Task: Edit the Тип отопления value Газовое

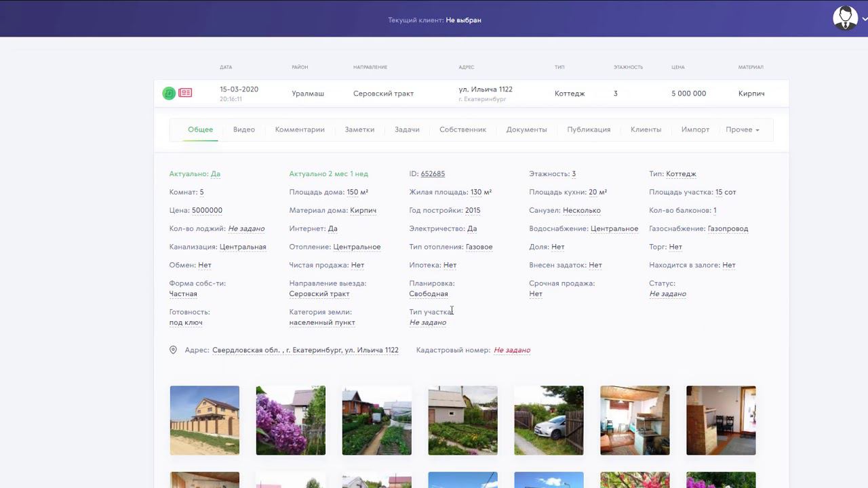Action: click(479, 247)
